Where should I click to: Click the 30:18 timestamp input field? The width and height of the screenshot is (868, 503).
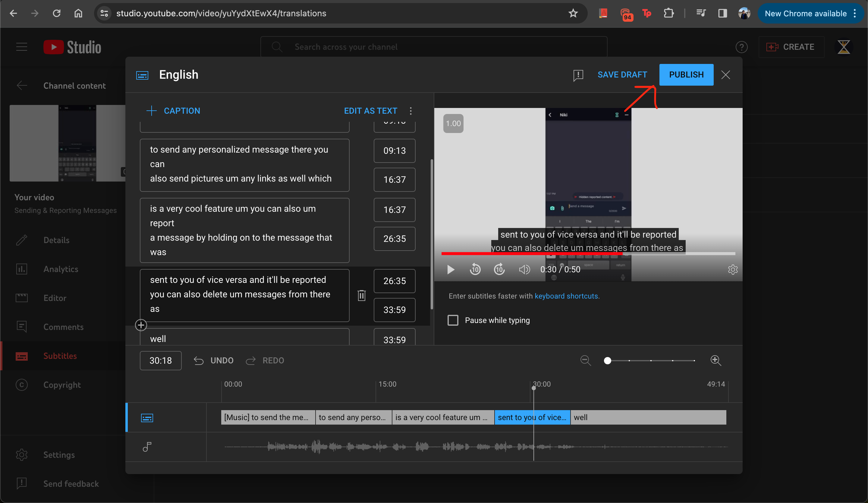click(160, 360)
